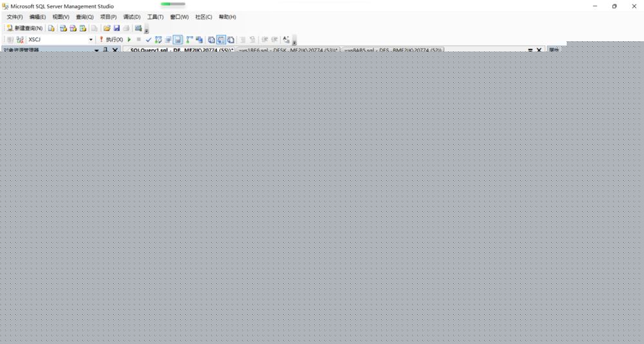This screenshot has height=344, width=644.
Task: Expand the standard toolbar overflow options arrow
Action: click(x=147, y=30)
